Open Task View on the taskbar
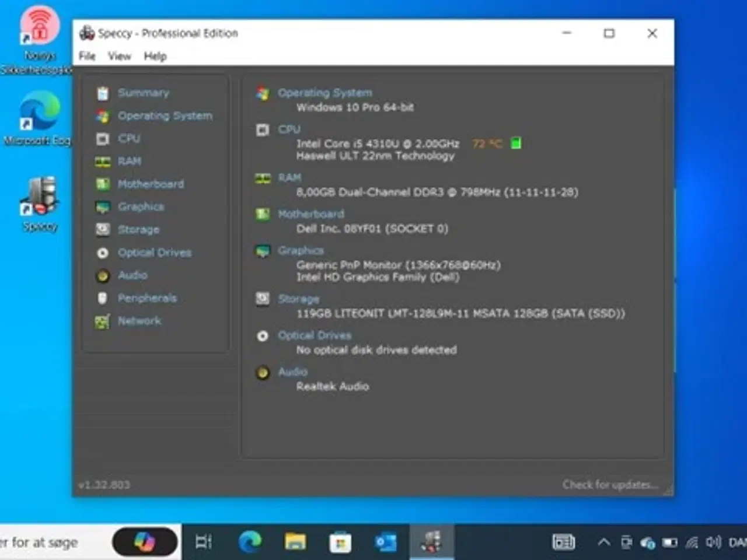 click(203, 542)
